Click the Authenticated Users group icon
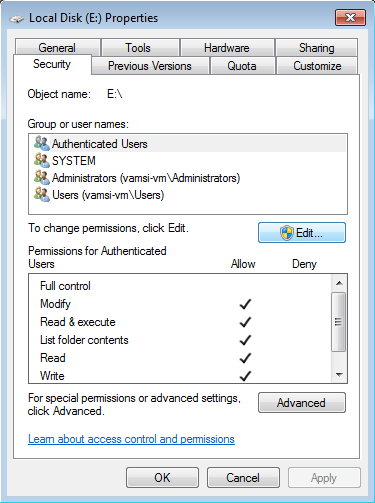The width and height of the screenshot is (375, 503). click(42, 143)
